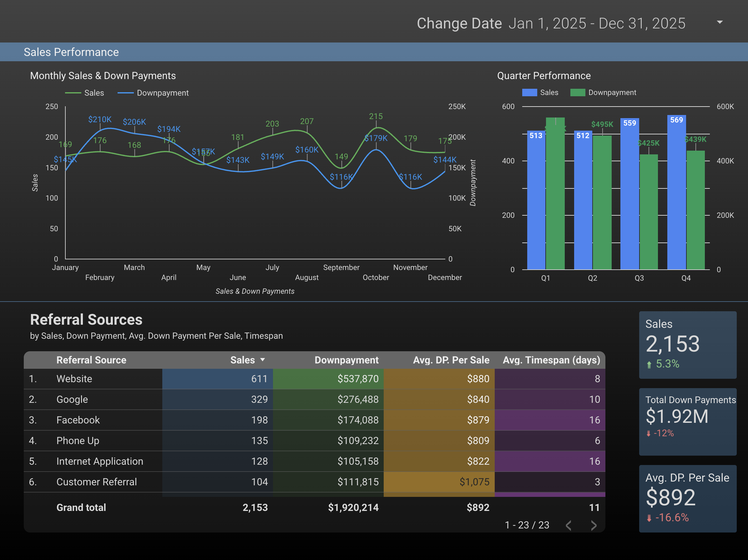748x560 pixels.
Task: Click red down arrow under Avg. DP Per Sale
Action: [649, 518]
